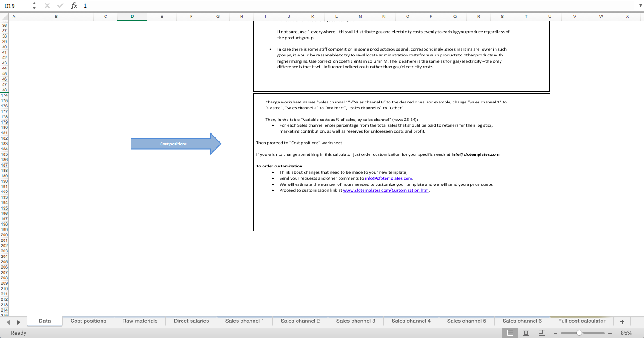The image size is (644, 338).
Task: Select row 183 header
Action: pyautogui.click(x=4, y=144)
